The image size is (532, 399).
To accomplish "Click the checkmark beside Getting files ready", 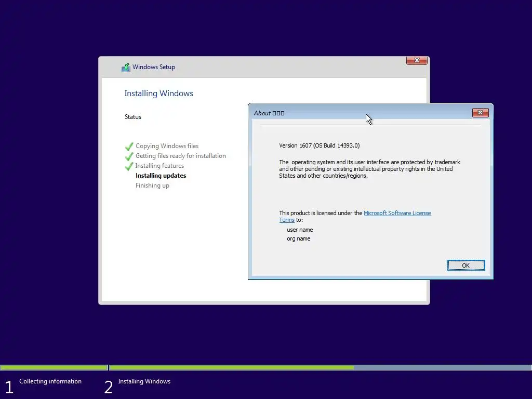I will coord(129,156).
